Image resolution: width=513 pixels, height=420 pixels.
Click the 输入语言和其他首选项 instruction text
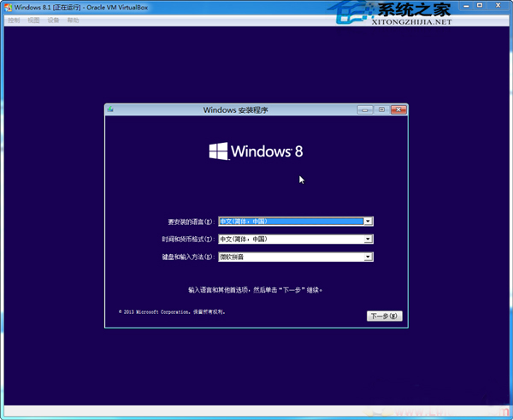coord(255,290)
